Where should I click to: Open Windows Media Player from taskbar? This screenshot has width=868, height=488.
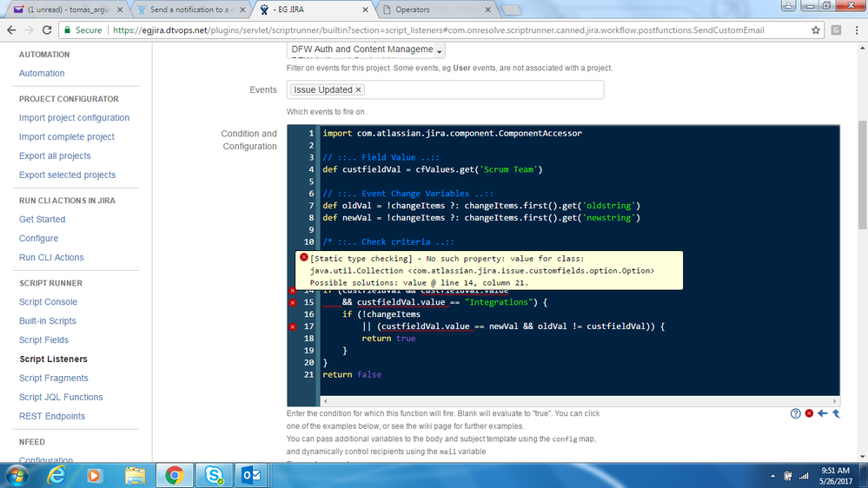(x=95, y=475)
